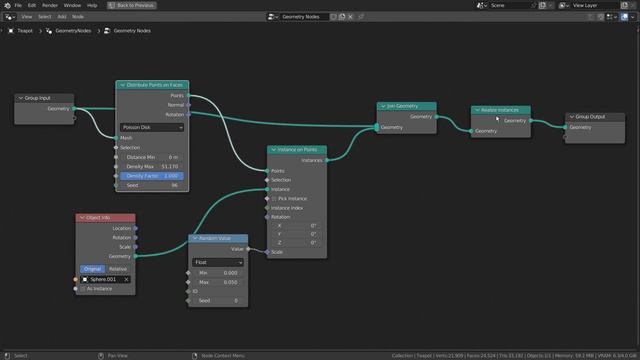Select the Relative transform space button
This screenshot has height=360, width=640.
118,269
